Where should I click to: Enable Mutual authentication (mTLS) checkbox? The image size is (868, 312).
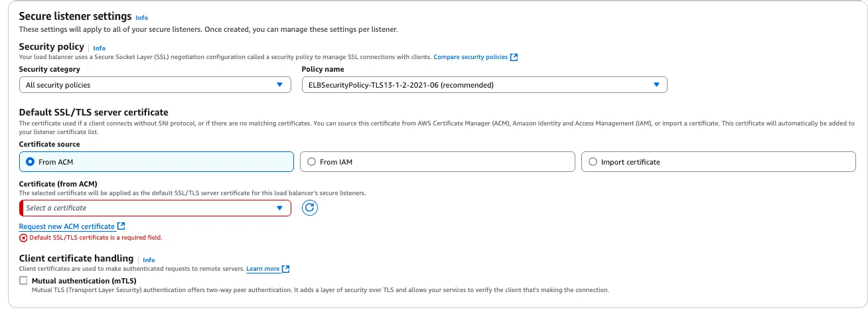(24, 281)
